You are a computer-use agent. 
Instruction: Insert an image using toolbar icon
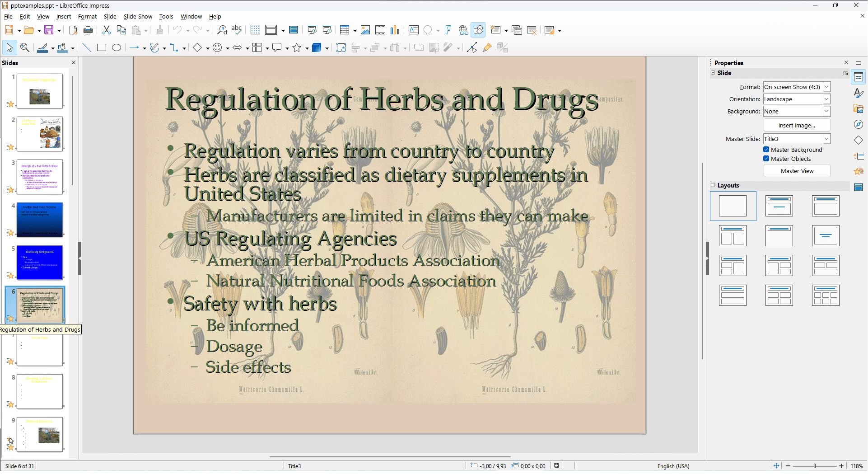(365, 30)
